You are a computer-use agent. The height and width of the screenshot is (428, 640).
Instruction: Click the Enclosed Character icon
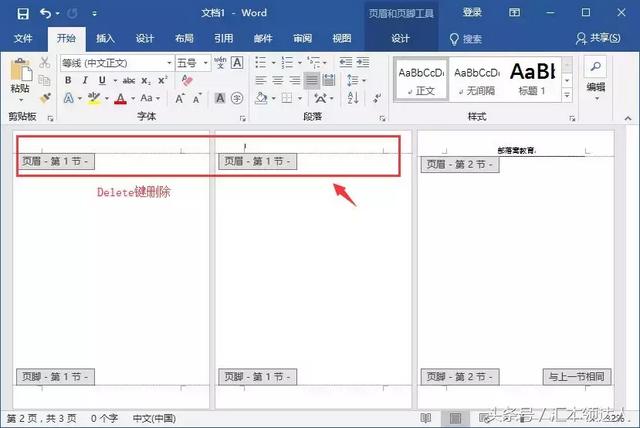(237, 98)
